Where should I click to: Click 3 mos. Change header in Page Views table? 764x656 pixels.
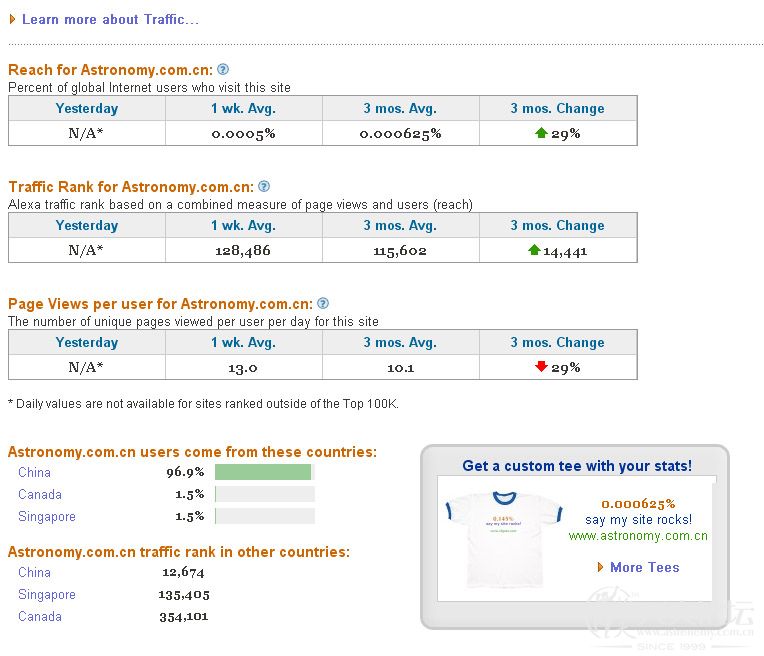click(557, 342)
